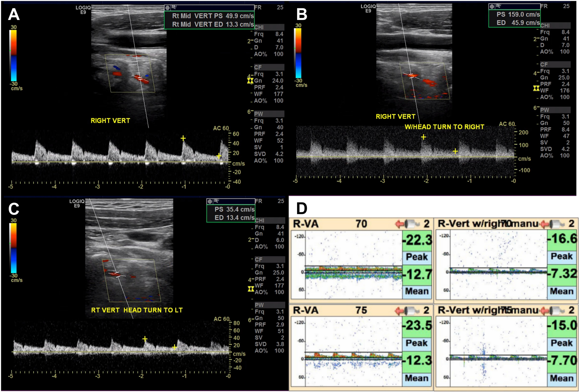The width and height of the screenshot is (580, 392).
Task: Select the PW section header in panel A
Action: tap(269, 114)
